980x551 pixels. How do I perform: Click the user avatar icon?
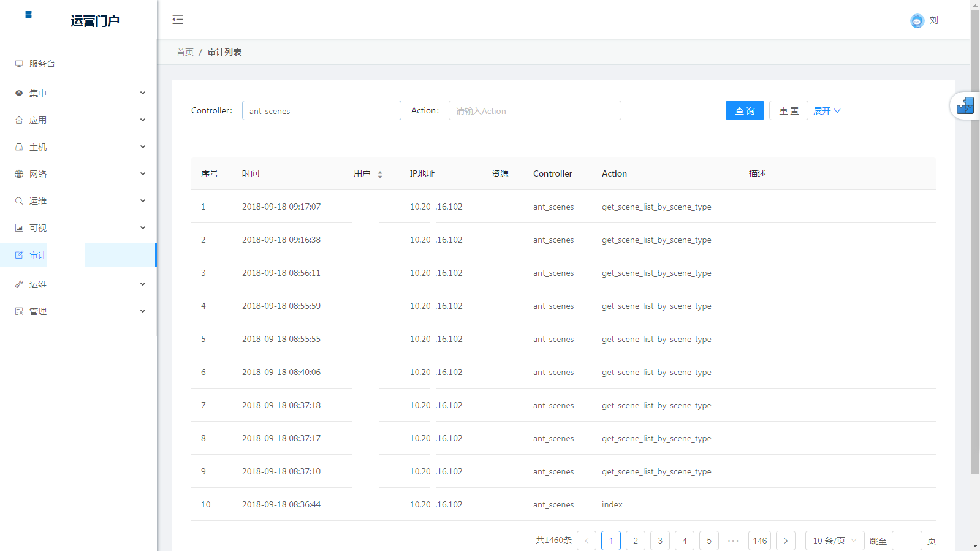click(917, 21)
